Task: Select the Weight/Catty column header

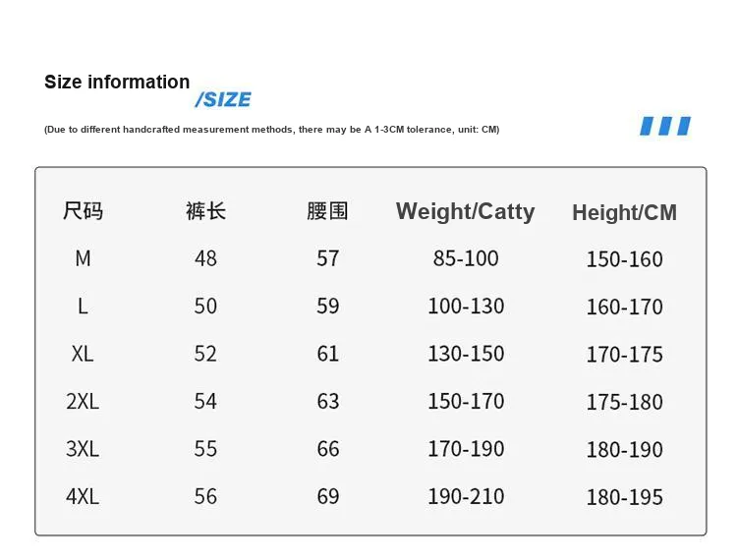Action: (x=465, y=211)
